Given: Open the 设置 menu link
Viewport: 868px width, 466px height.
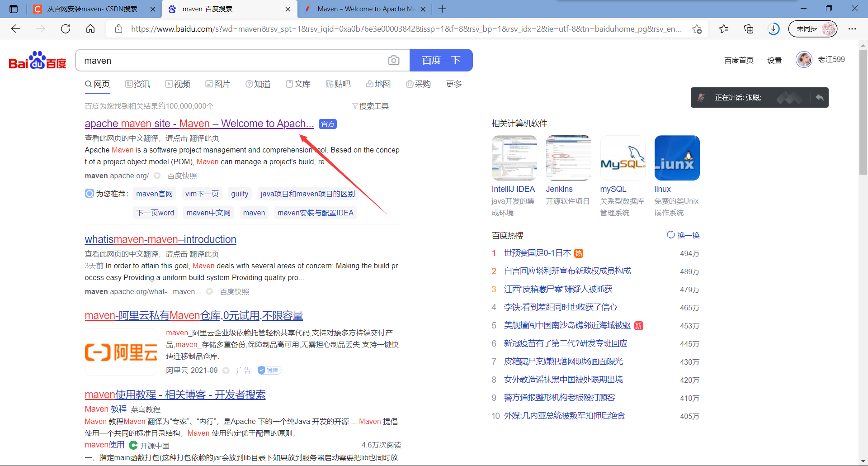Looking at the screenshot, I should pyautogui.click(x=774, y=60).
